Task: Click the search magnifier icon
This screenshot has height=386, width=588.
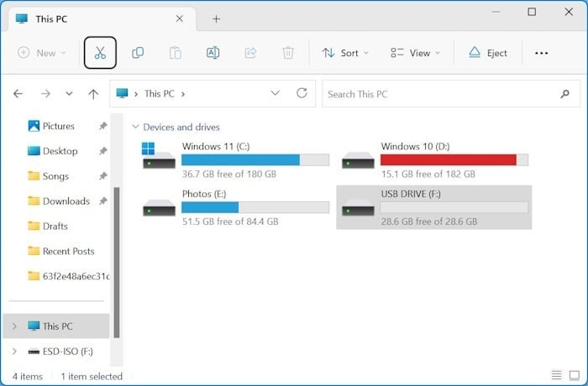Action: [565, 94]
